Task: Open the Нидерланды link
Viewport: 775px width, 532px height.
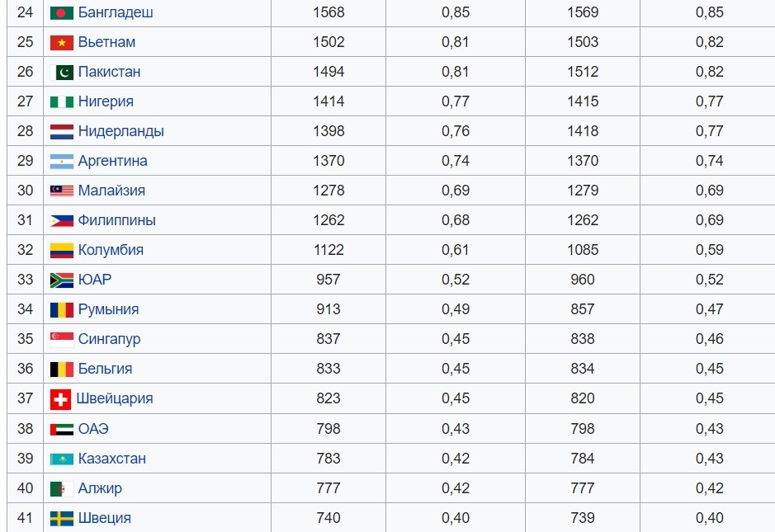Action: 121,131
